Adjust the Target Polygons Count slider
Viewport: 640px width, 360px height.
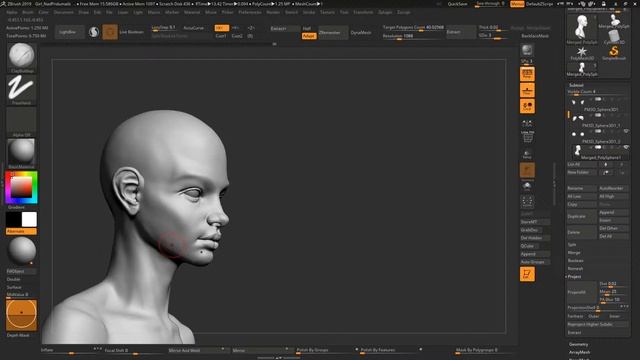[x=413, y=28]
